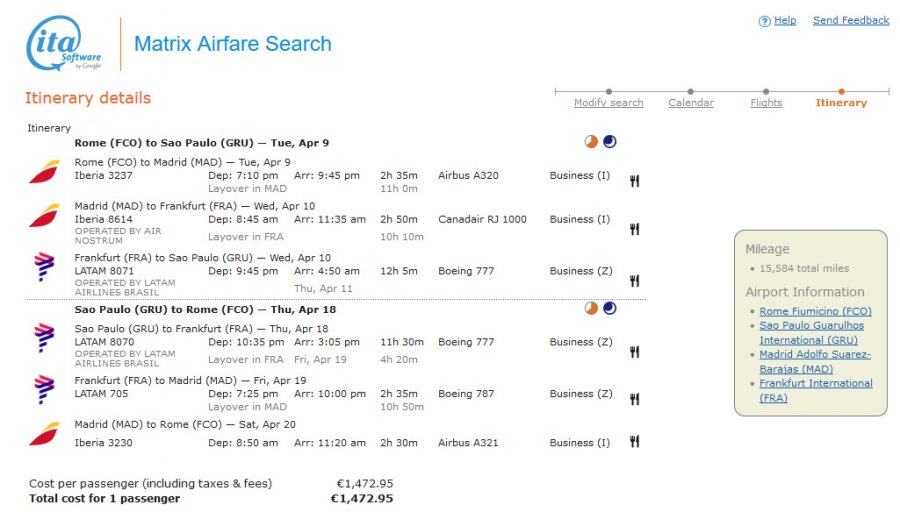Click the Iberia logo beside flight 8614

[44, 216]
